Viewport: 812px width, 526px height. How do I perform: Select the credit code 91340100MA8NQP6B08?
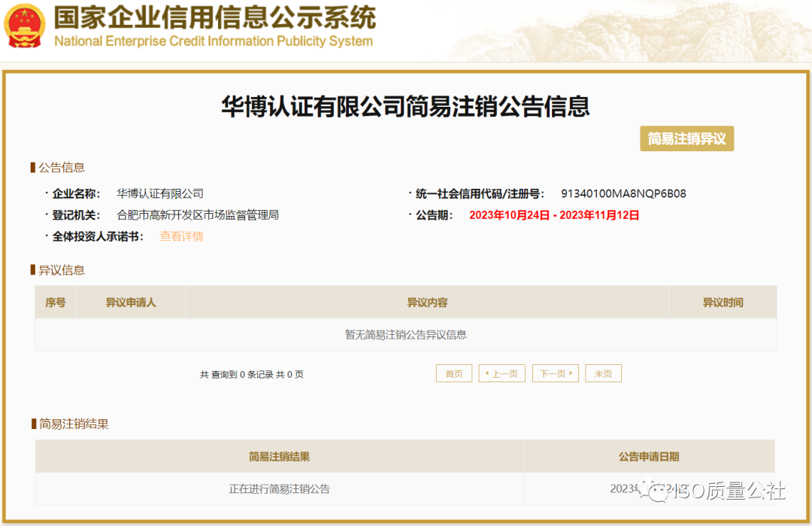click(623, 194)
